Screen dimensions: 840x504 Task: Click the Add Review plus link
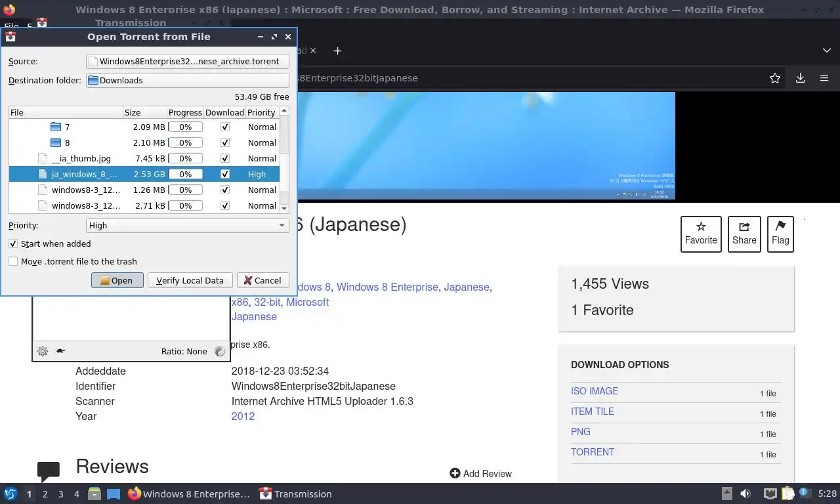[x=481, y=473]
